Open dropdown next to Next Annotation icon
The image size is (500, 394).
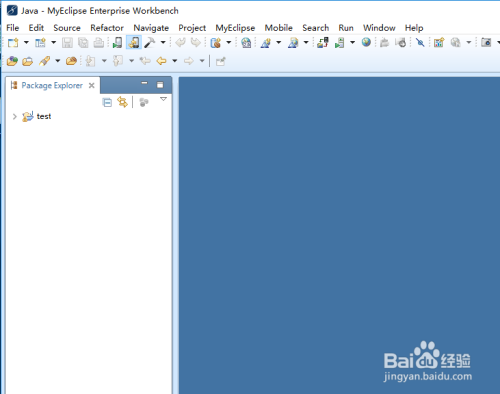(104, 61)
